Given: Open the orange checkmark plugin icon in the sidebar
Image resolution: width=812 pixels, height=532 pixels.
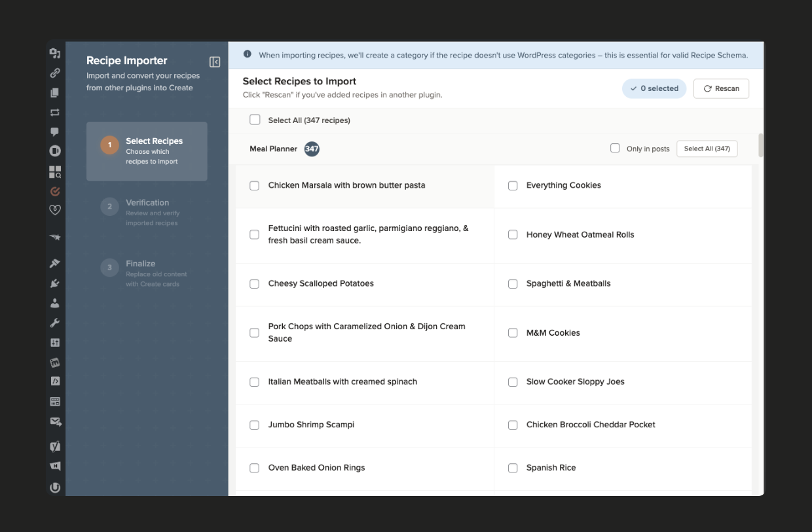Looking at the screenshot, I should pos(56,190).
